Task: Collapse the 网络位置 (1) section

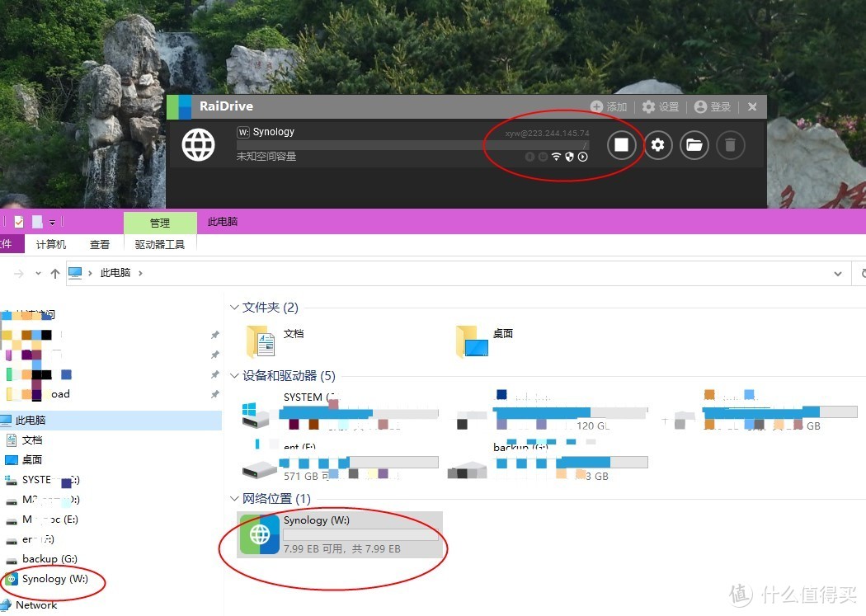Action: (x=235, y=498)
